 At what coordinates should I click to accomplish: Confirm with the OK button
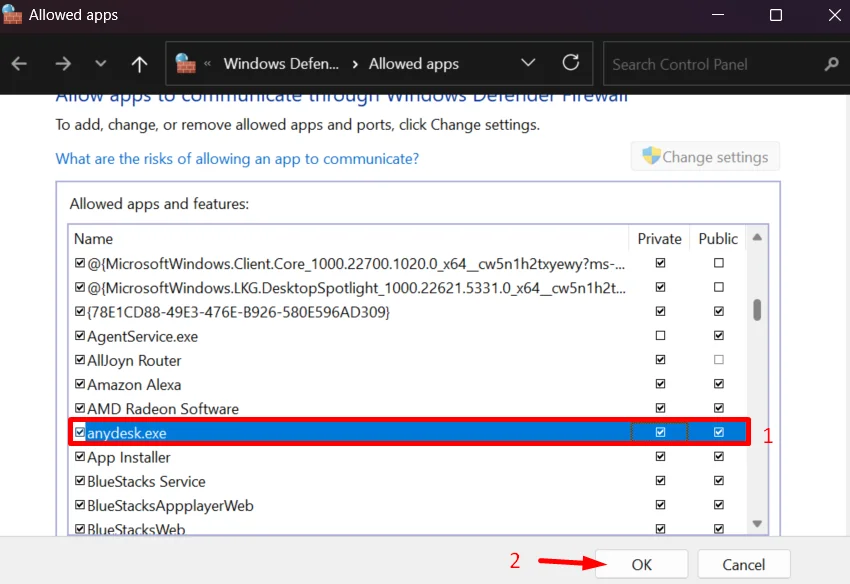pyautogui.click(x=642, y=564)
